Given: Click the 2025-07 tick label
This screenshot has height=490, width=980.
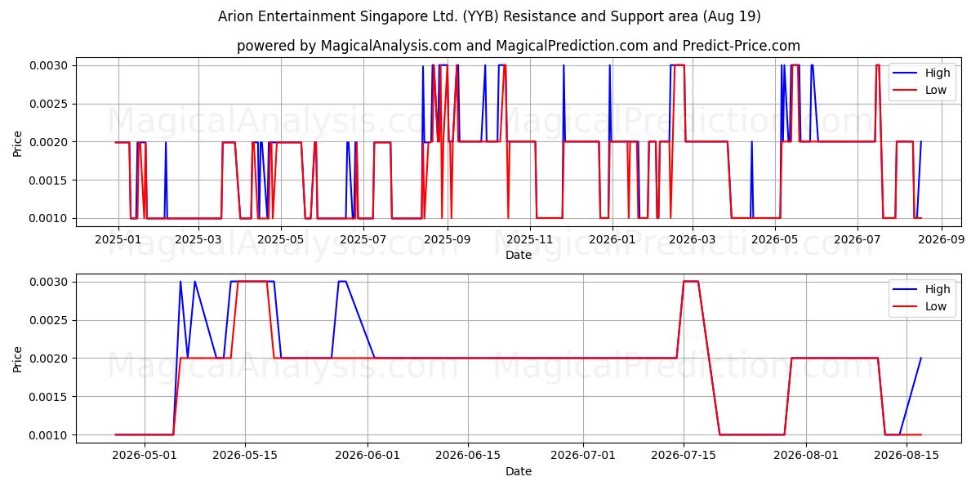Looking at the screenshot, I should tap(363, 239).
